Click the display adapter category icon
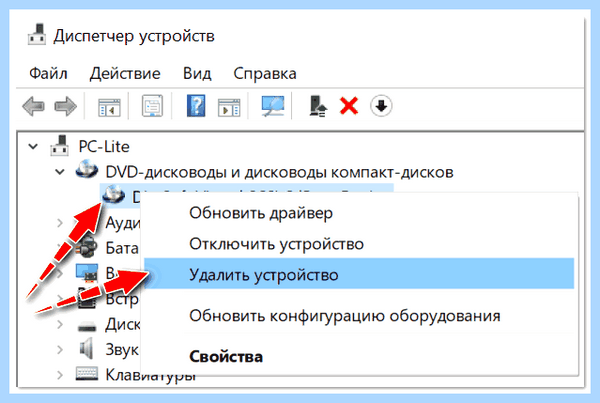 [87, 273]
